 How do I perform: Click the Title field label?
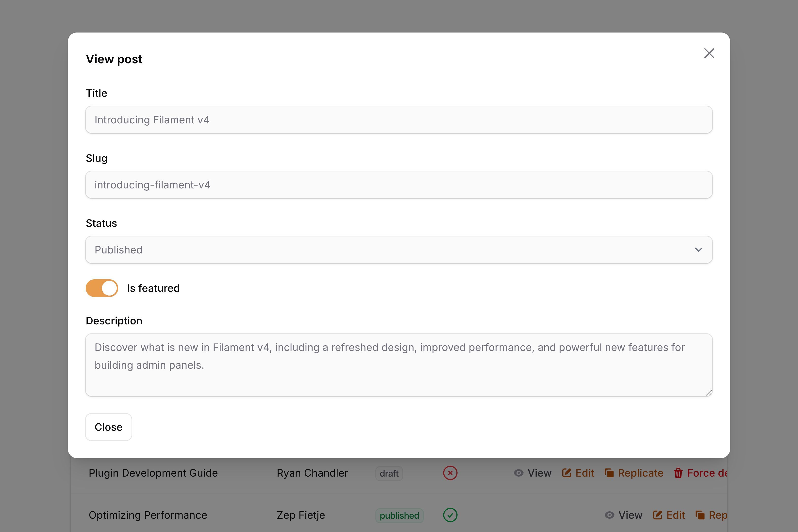click(96, 93)
